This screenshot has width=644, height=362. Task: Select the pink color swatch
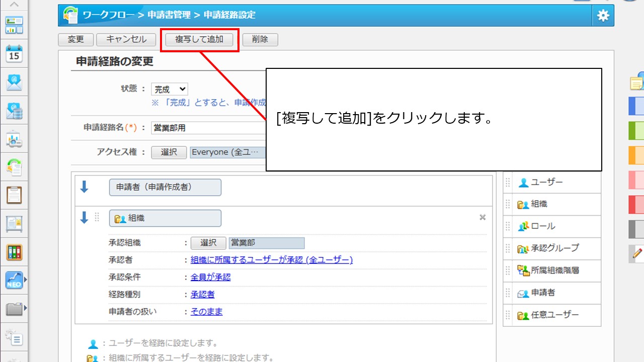pos(636,180)
